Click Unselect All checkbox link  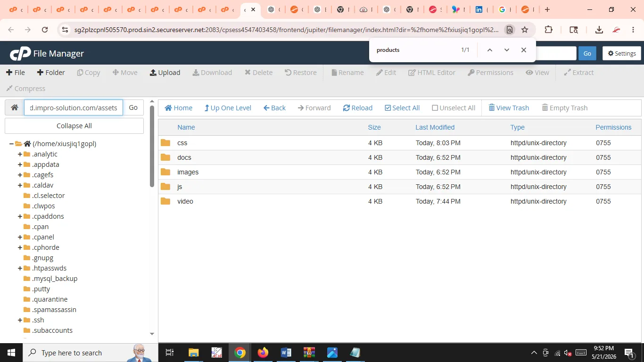454,108
